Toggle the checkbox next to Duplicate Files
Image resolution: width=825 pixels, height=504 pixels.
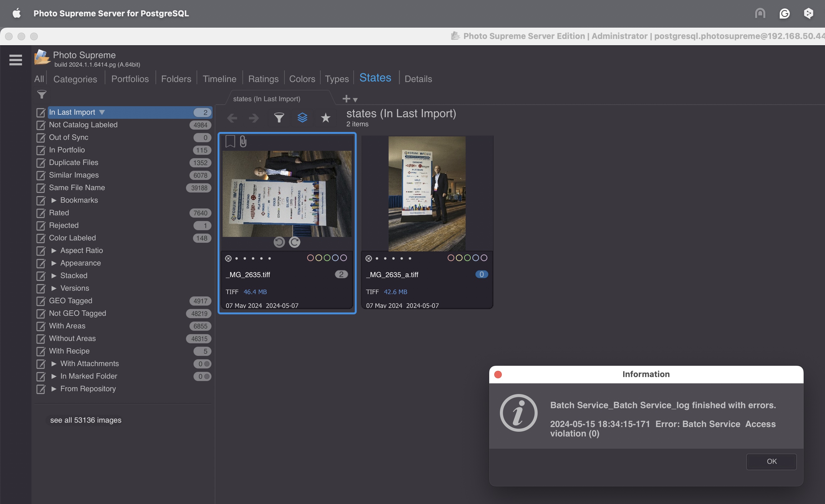pos(40,162)
